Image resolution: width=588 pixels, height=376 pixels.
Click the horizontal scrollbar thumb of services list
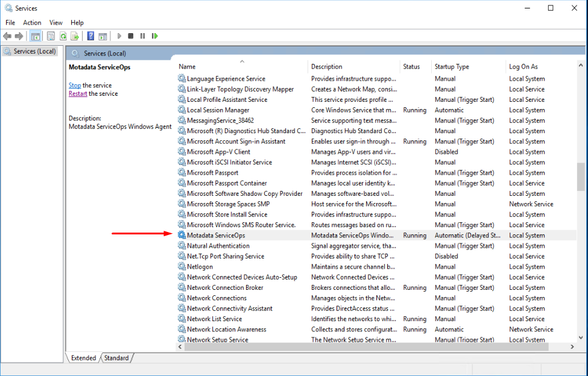367,347
